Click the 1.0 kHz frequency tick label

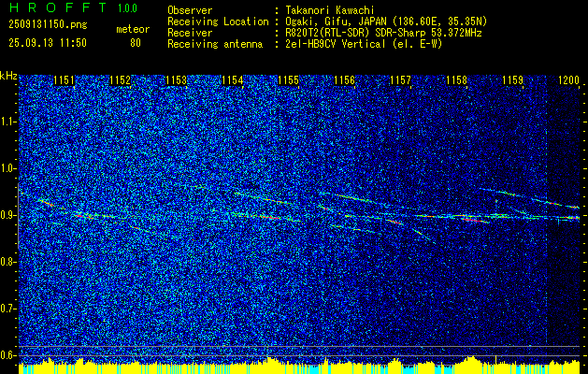coord(8,168)
